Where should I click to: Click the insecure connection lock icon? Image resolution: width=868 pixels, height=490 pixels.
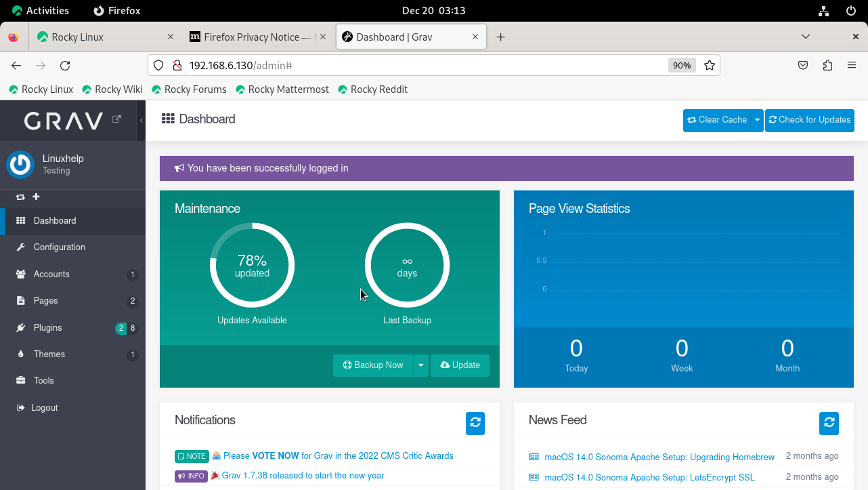pyautogui.click(x=177, y=65)
